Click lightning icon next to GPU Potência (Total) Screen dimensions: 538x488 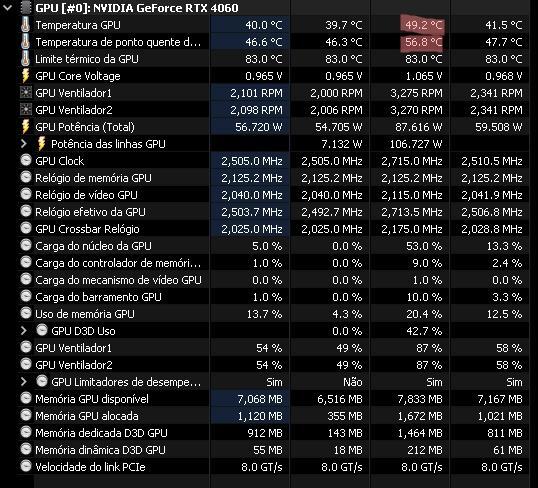click(25, 127)
